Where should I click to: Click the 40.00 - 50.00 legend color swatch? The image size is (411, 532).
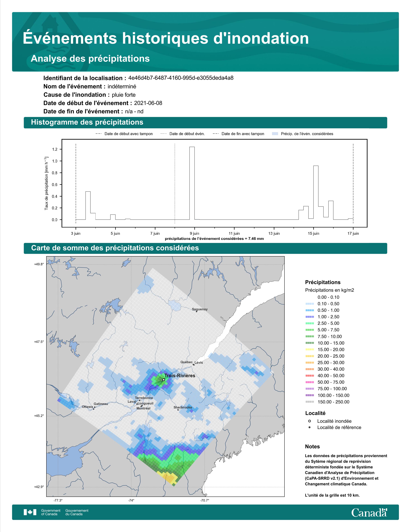tap(310, 376)
